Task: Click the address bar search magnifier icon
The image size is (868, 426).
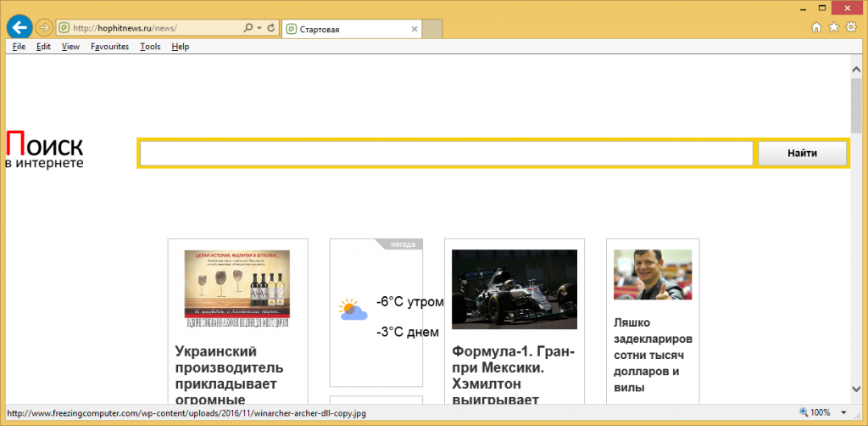Action: [x=248, y=28]
